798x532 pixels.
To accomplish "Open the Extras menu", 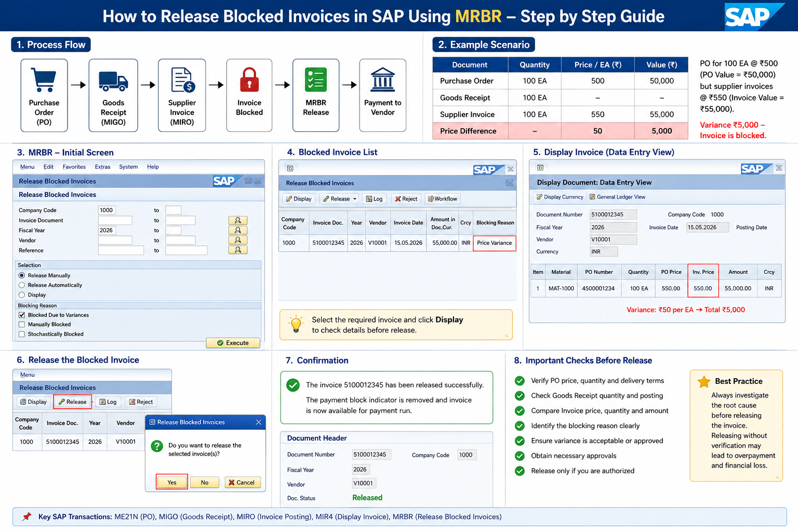I will pos(102,167).
